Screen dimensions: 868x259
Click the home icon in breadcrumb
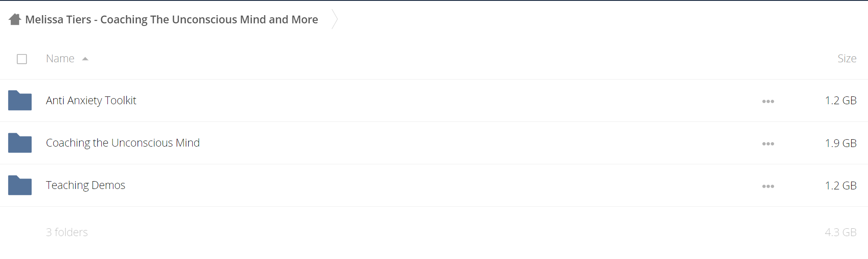pyautogui.click(x=15, y=19)
